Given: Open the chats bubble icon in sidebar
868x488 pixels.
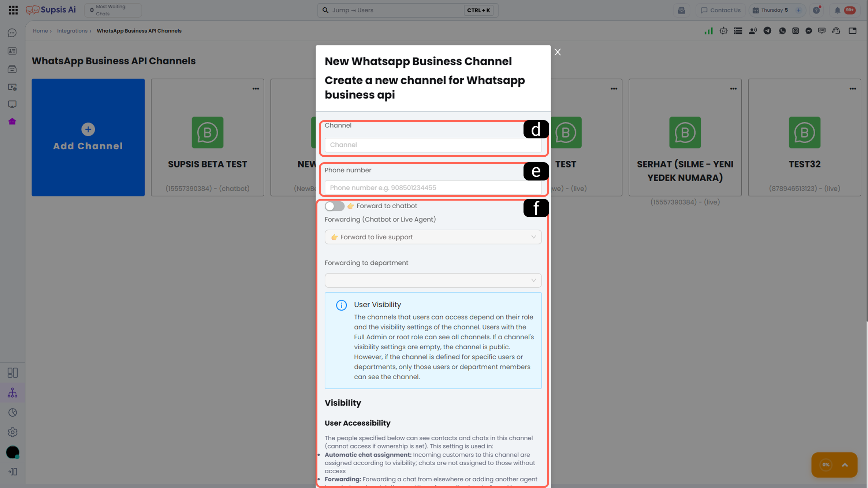Looking at the screenshot, I should (12, 33).
